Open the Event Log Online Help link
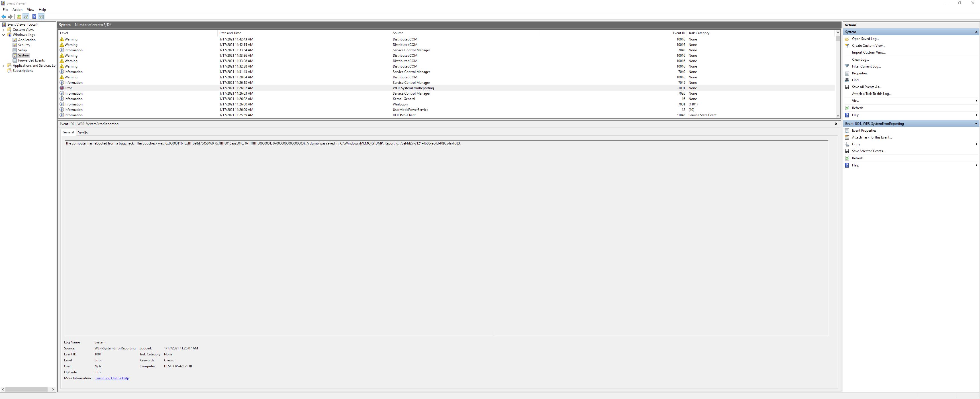This screenshot has height=399, width=980. 112,378
